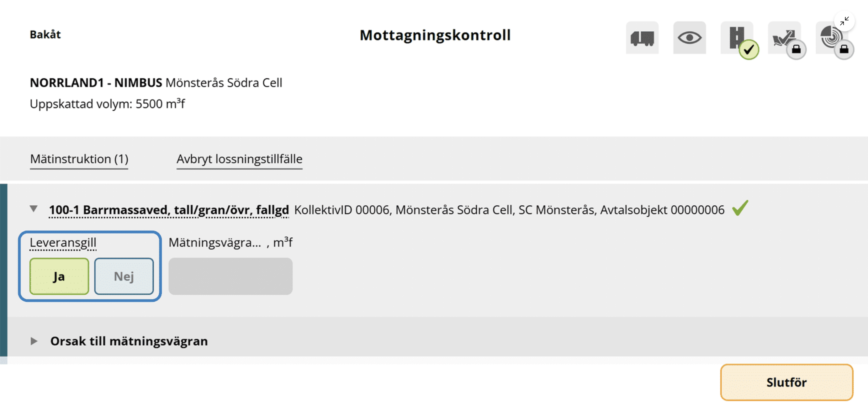Click the lock badge on measurement step
Viewport: 868px width, 410px height.
point(796,50)
